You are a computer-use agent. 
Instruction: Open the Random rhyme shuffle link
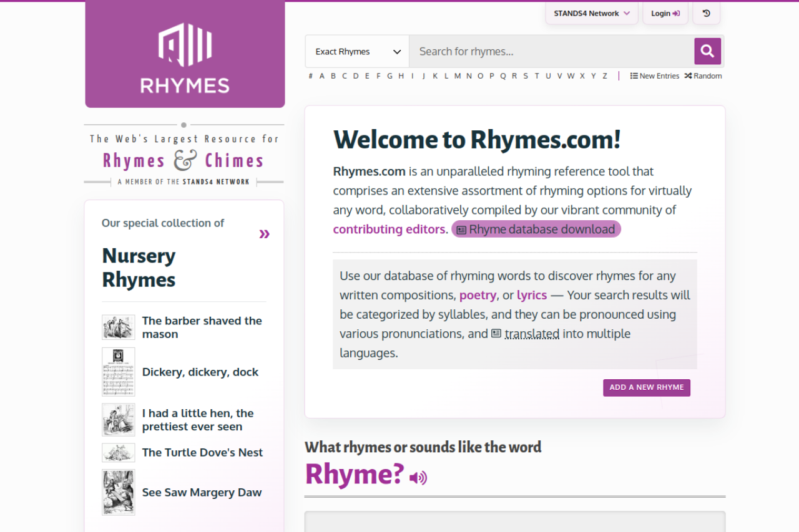tap(703, 76)
